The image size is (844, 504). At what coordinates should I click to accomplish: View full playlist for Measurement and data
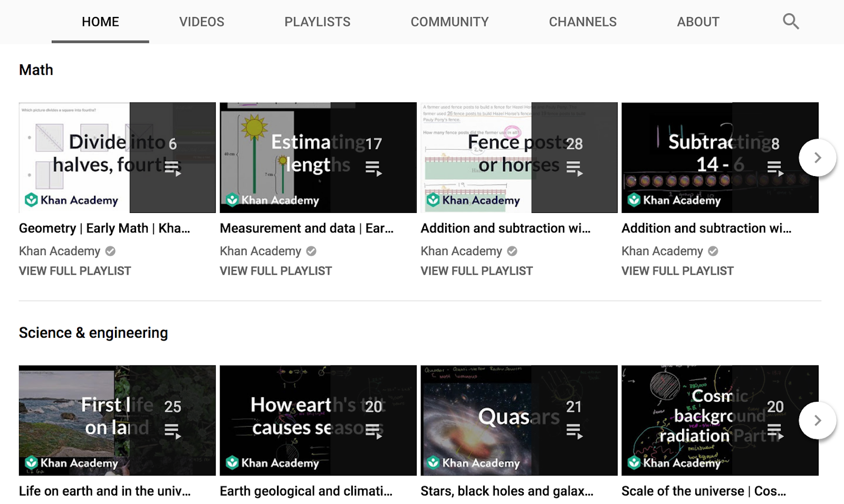tap(276, 271)
